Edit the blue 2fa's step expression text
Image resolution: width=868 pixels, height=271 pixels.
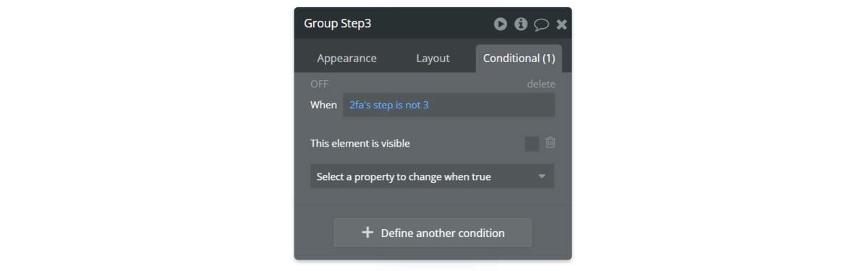[x=389, y=105]
